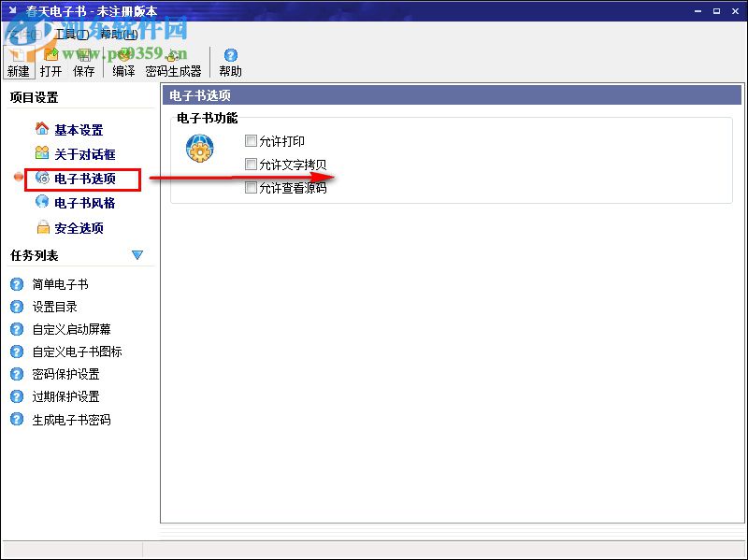Select 基本设置 in project settings
748x560 pixels.
[79, 130]
